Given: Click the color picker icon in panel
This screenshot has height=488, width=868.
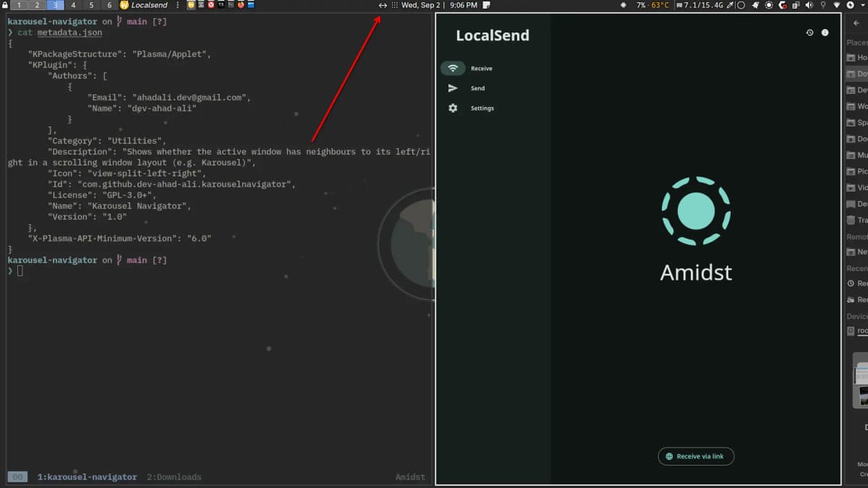Looking at the screenshot, I should point(730,5).
